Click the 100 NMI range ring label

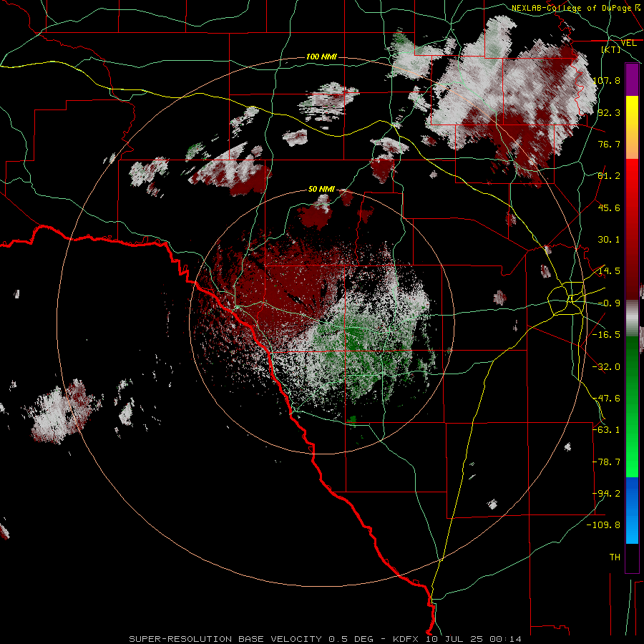pyautogui.click(x=321, y=57)
